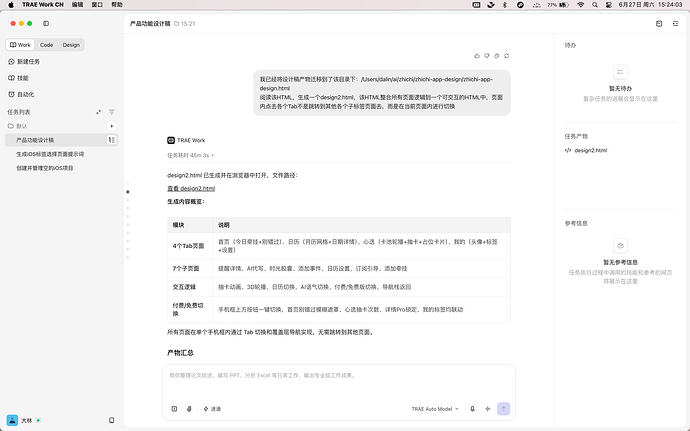Open the 生成iOS标签选择页面提示词 task

50,154
